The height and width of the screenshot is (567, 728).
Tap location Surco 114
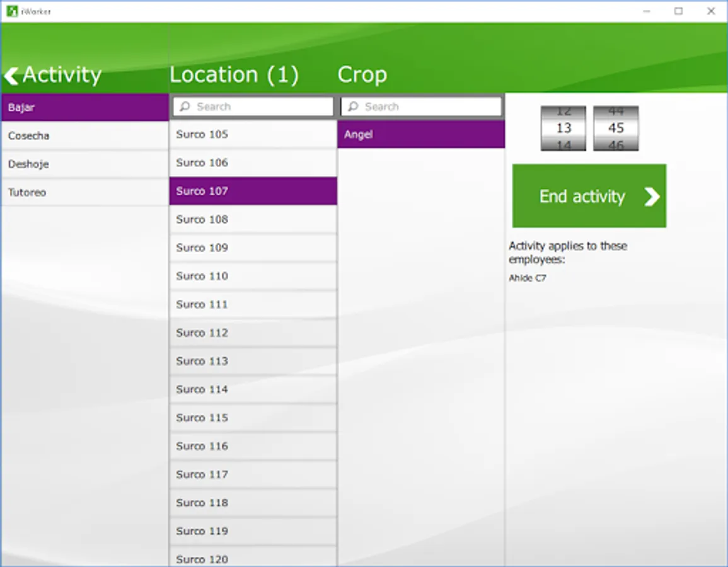[x=253, y=389]
